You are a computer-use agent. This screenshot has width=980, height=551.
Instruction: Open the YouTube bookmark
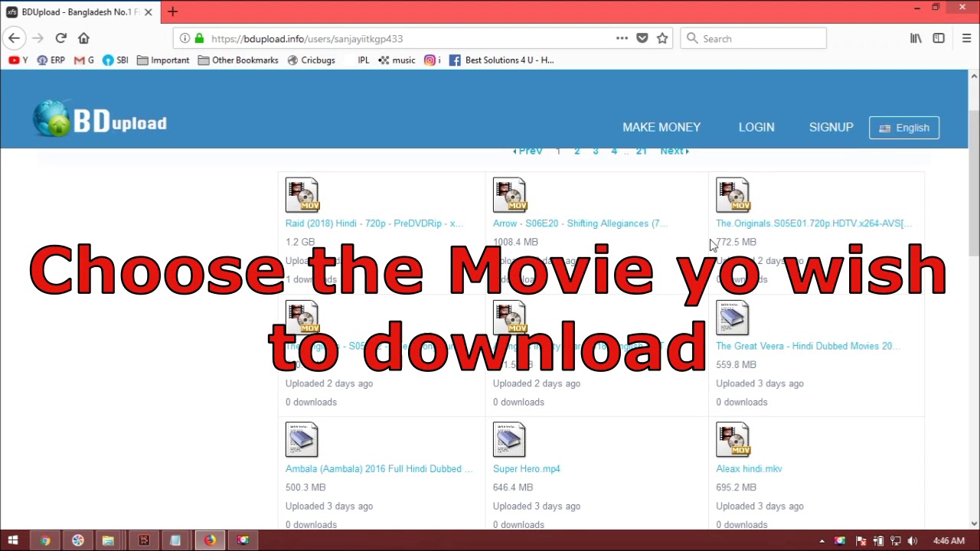[18, 60]
